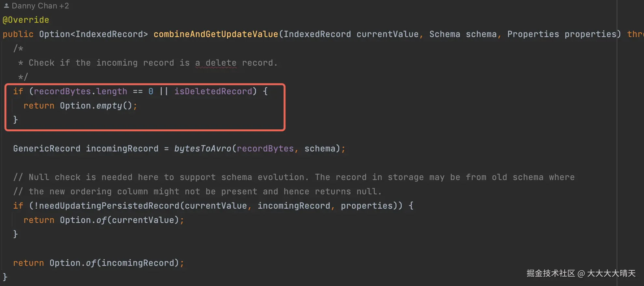Screen dimensions: 644x286
Task: Click the IndexedRecord return type in signature
Action: point(109,34)
